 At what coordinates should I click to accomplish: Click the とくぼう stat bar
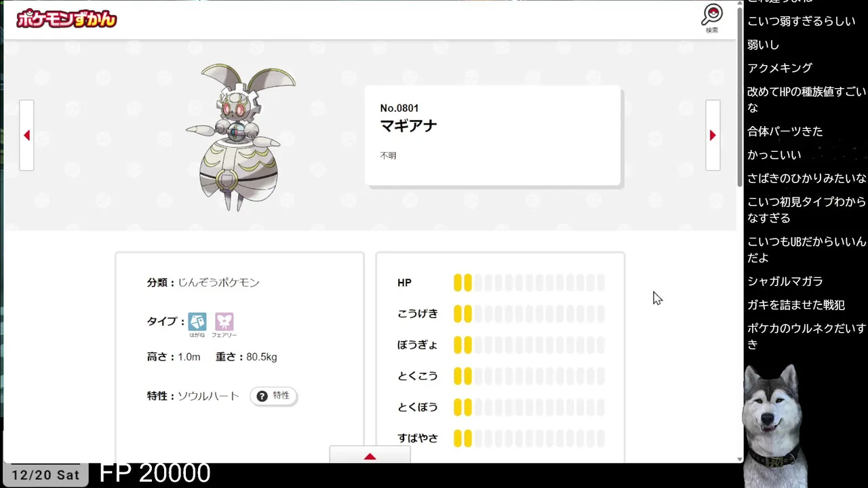[x=529, y=407]
